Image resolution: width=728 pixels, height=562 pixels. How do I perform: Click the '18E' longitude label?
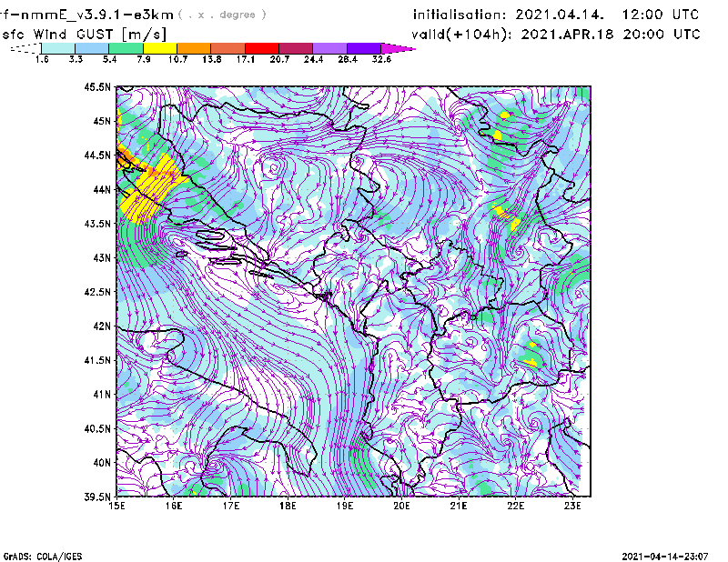point(288,506)
